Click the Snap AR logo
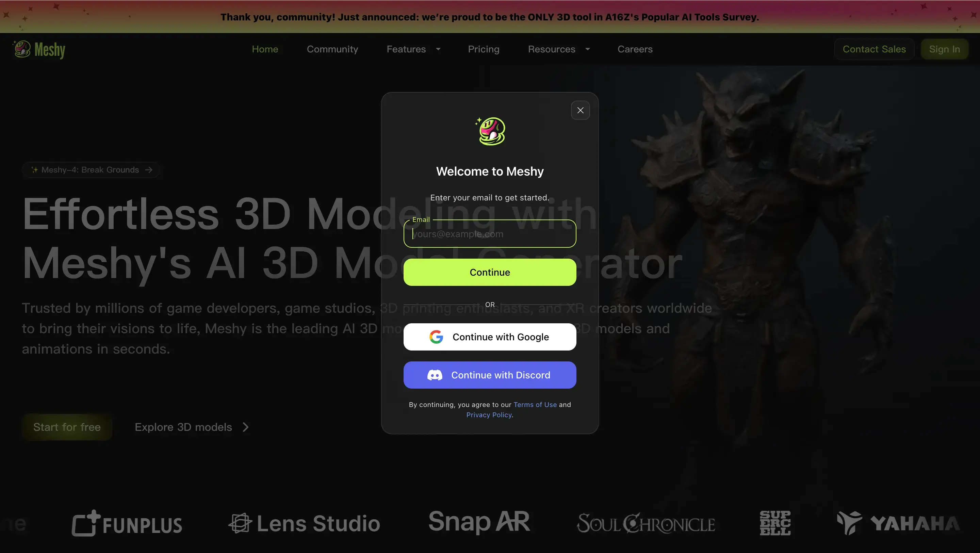This screenshot has height=553, width=980. coord(478,522)
